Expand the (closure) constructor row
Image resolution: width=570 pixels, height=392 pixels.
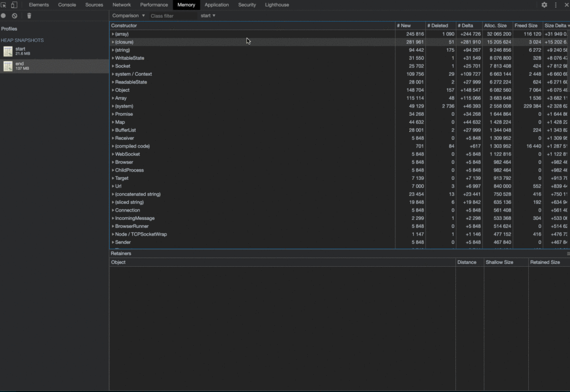[113, 42]
